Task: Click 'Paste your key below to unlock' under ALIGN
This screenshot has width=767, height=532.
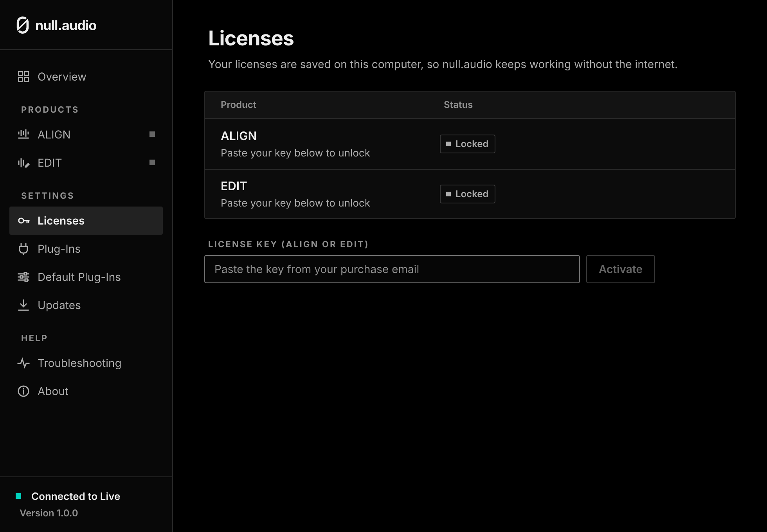Action: coord(295,153)
